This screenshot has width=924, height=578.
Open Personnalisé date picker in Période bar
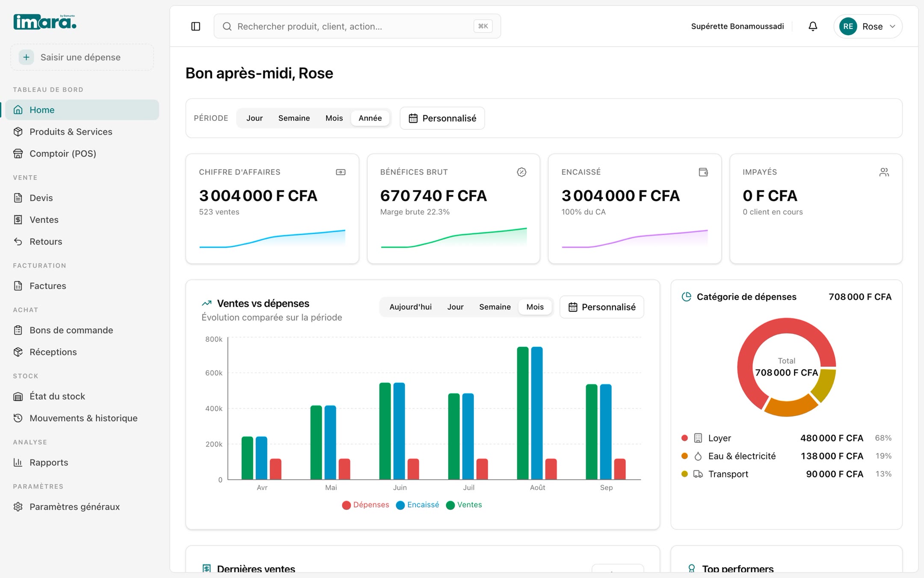click(x=442, y=118)
